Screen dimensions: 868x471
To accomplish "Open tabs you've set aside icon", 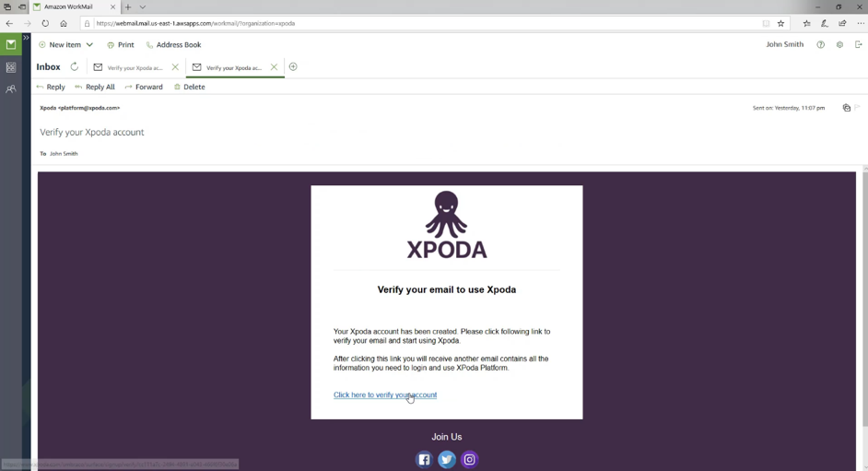I will 7,7.
